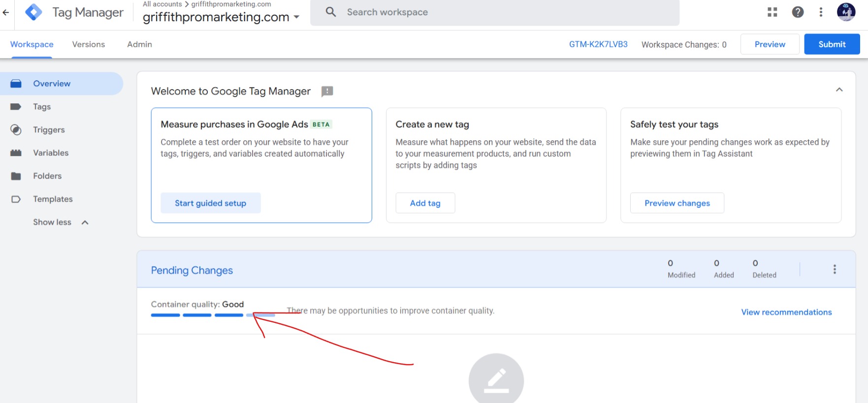Click the Pending Changes heading
Viewport: 868px width, 403px height.
click(x=192, y=271)
